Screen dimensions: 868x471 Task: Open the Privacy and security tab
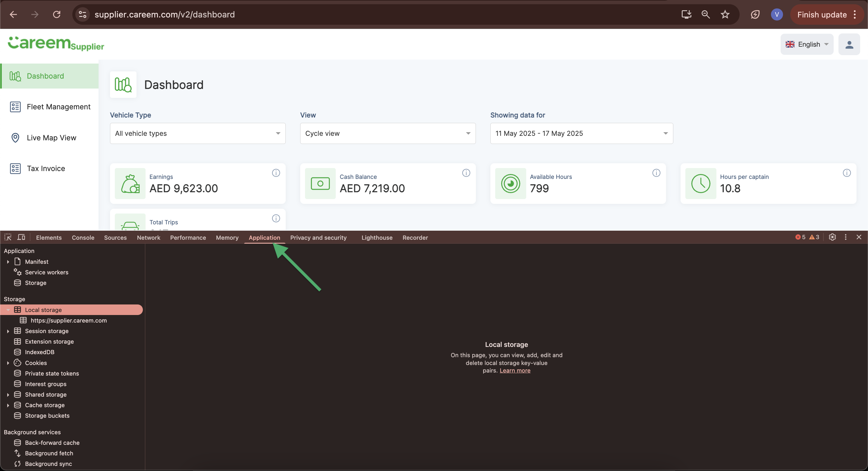(x=319, y=238)
